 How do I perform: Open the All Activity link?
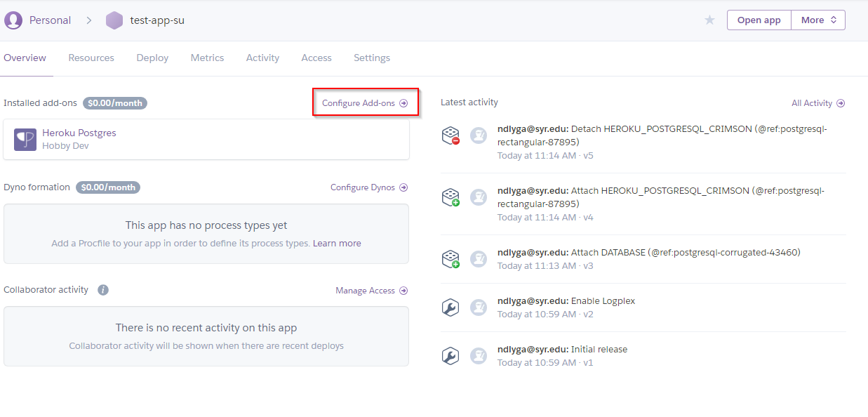pos(818,103)
